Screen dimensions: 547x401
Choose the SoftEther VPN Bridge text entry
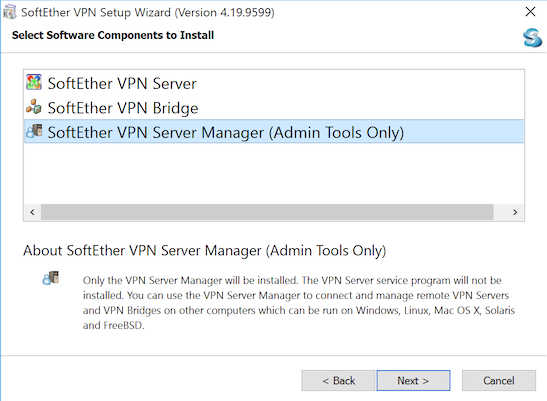pos(123,108)
